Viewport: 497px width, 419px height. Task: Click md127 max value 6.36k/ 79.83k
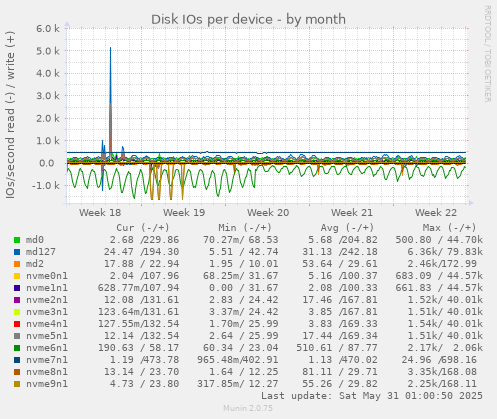pos(445,252)
